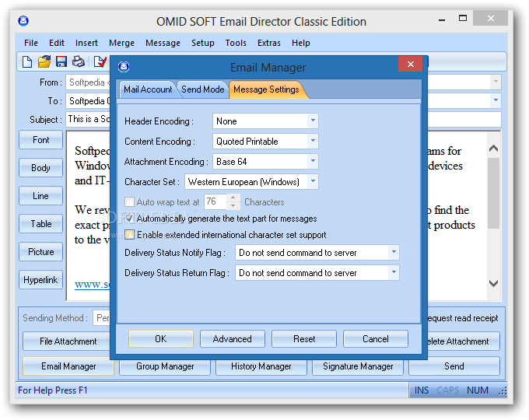The image size is (529, 420).
Task: Open the Message menu
Action: click(x=163, y=43)
